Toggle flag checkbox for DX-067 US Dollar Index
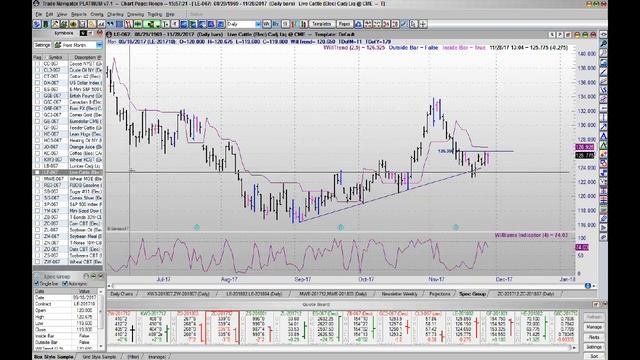 tap(38, 83)
